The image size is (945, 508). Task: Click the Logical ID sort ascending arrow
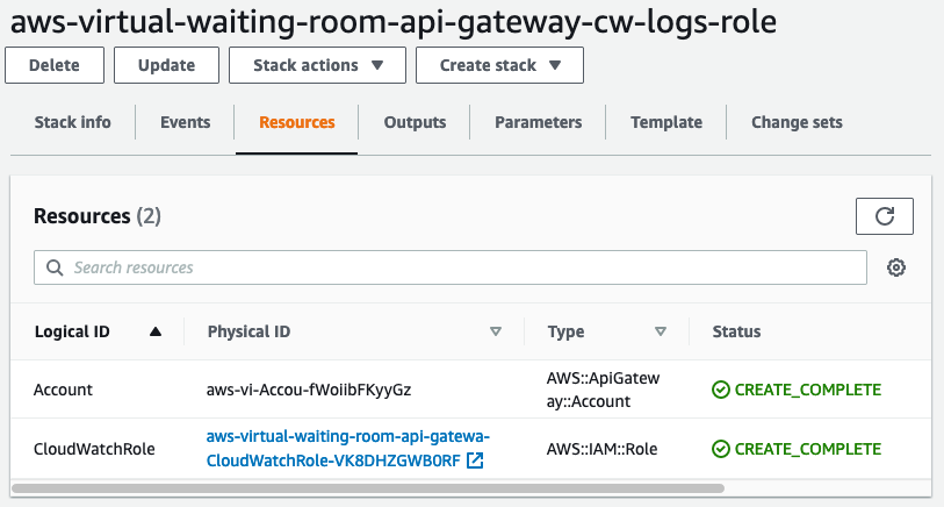click(x=155, y=332)
